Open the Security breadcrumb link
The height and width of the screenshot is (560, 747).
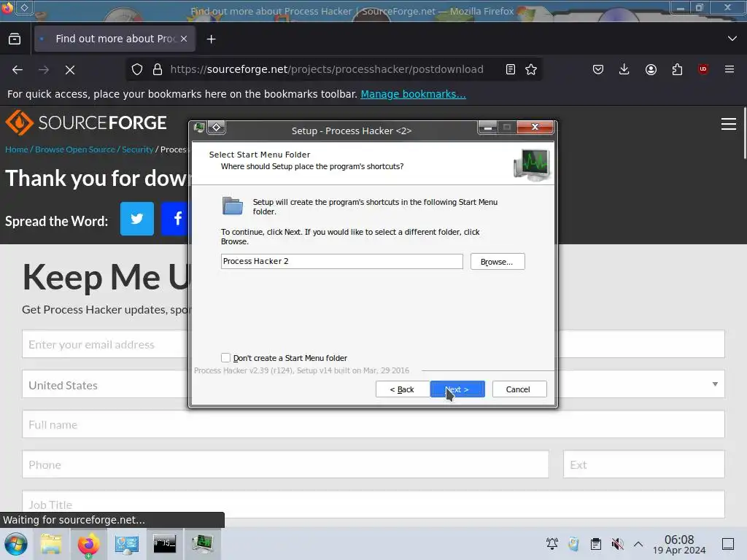(x=137, y=149)
